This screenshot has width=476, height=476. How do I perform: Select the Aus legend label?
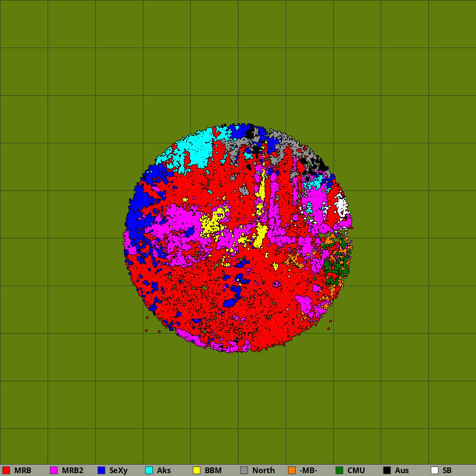402,470
